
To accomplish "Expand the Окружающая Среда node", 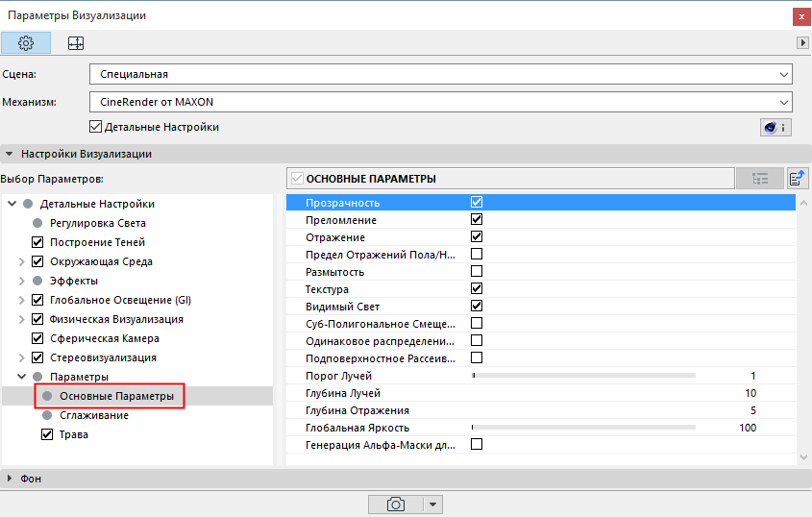I will point(21,261).
